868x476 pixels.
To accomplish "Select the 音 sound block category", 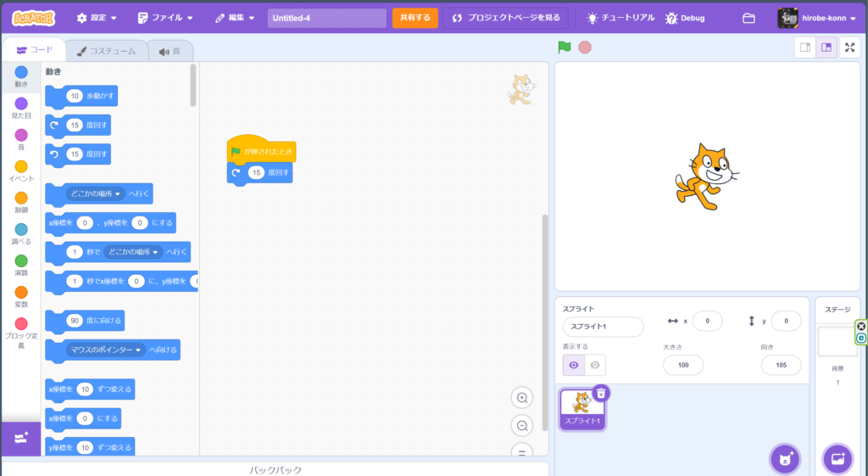I will click(21, 140).
